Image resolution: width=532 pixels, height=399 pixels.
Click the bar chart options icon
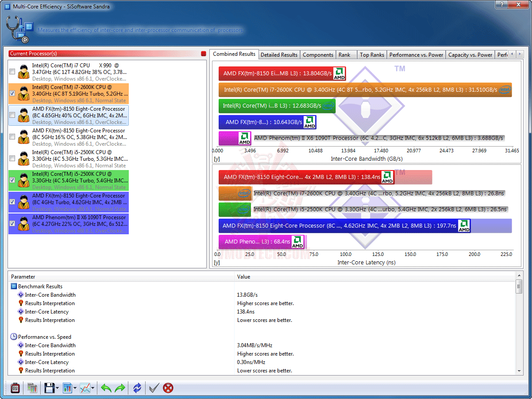point(67,388)
